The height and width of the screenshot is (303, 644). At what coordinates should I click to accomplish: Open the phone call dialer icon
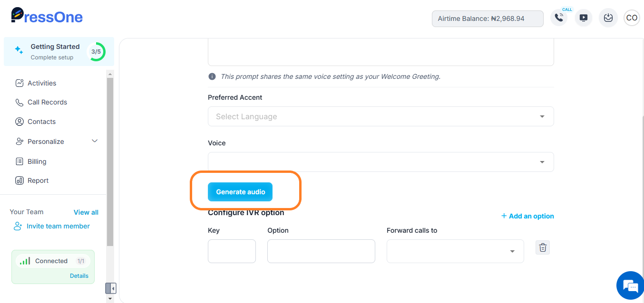[559, 18]
